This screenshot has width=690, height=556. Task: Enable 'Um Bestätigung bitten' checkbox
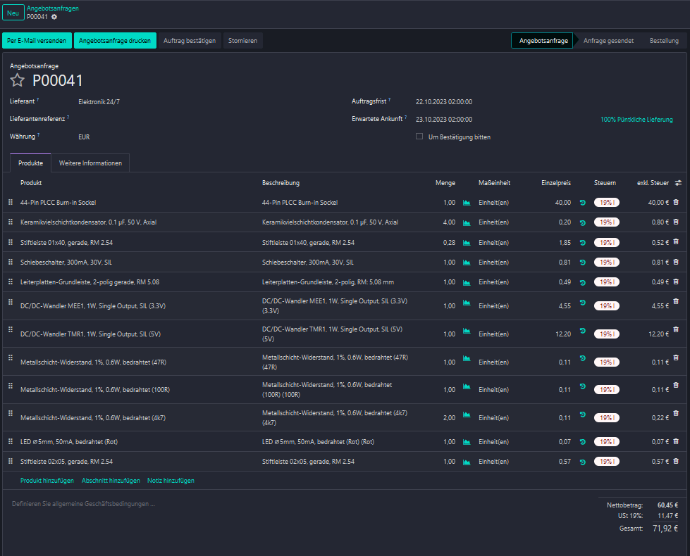[x=420, y=137]
